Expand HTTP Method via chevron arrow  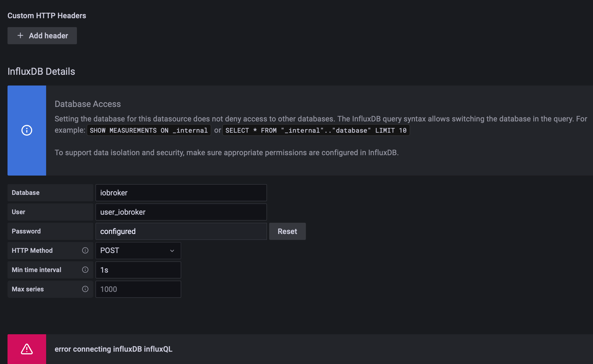pos(172,251)
